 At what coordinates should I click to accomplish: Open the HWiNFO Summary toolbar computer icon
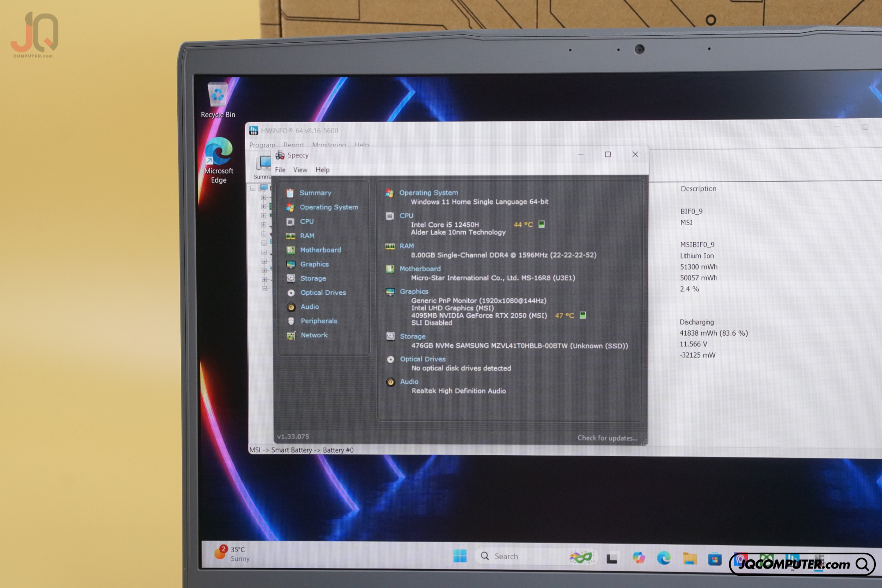pyautogui.click(x=263, y=164)
